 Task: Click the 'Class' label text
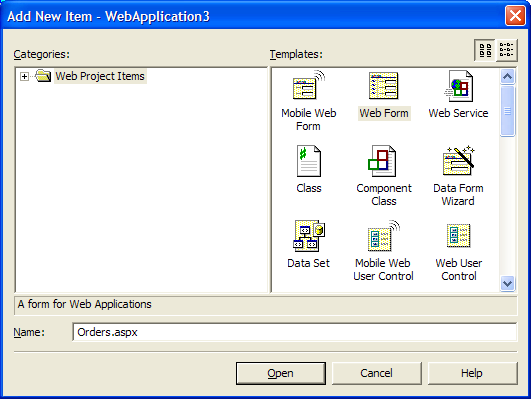[x=309, y=188]
